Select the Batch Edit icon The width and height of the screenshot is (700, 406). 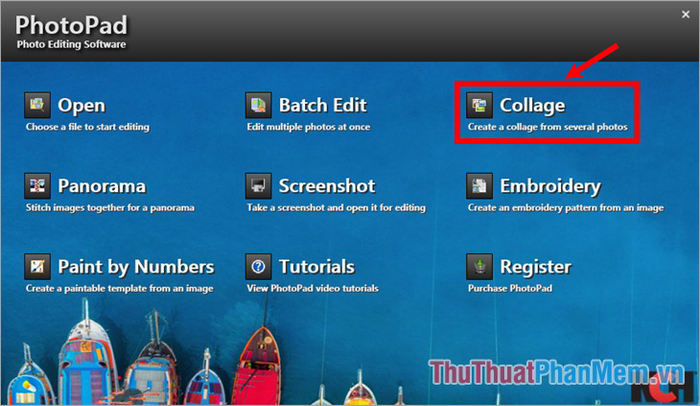pos(258,105)
